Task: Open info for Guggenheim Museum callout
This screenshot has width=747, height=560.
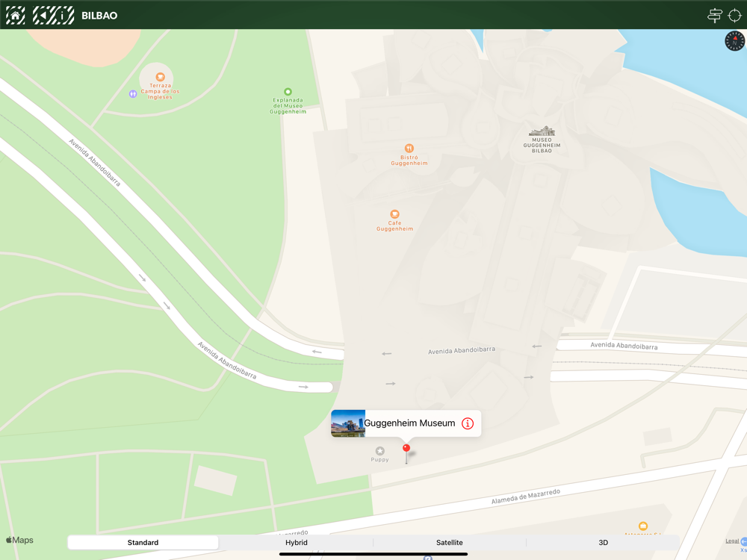Action: pyautogui.click(x=468, y=423)
